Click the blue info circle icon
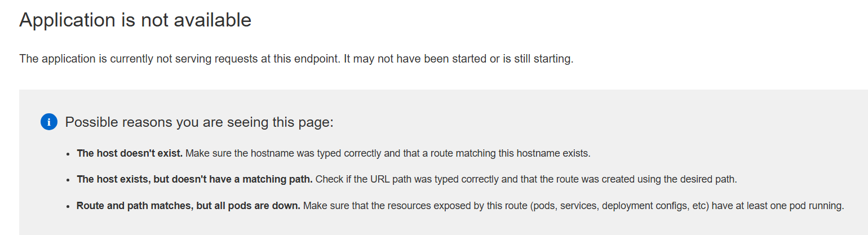 tap(49, 122)
